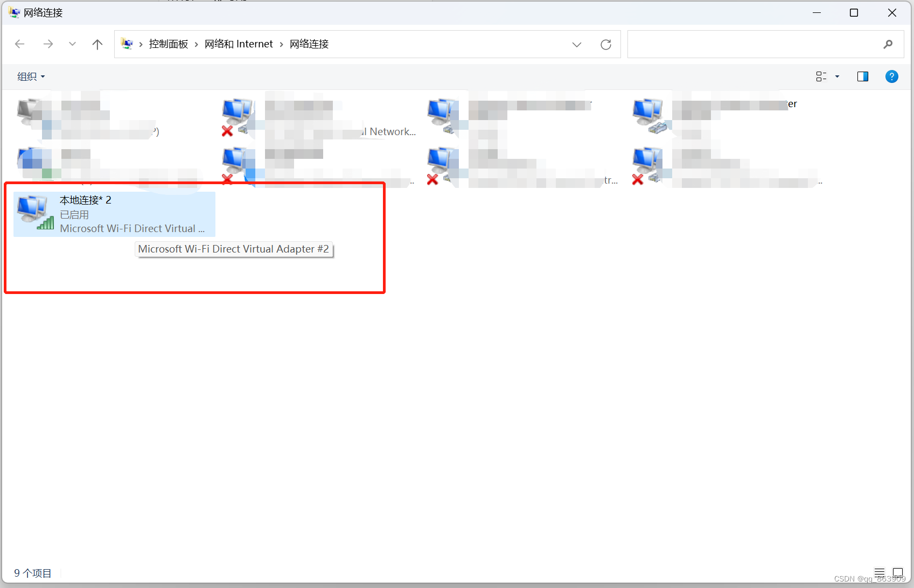This screenshot has height=588, width=914.
Task: Open the recent locations dropdown chevron
Action: (x=72, y=44)
